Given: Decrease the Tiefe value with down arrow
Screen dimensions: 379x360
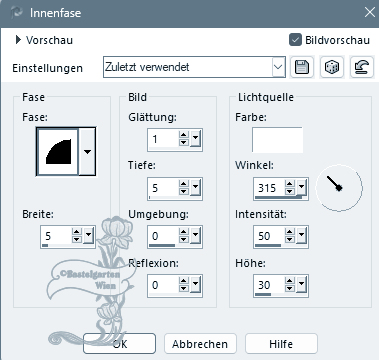Looking at the screenshot, I should (x=184, y=191).
